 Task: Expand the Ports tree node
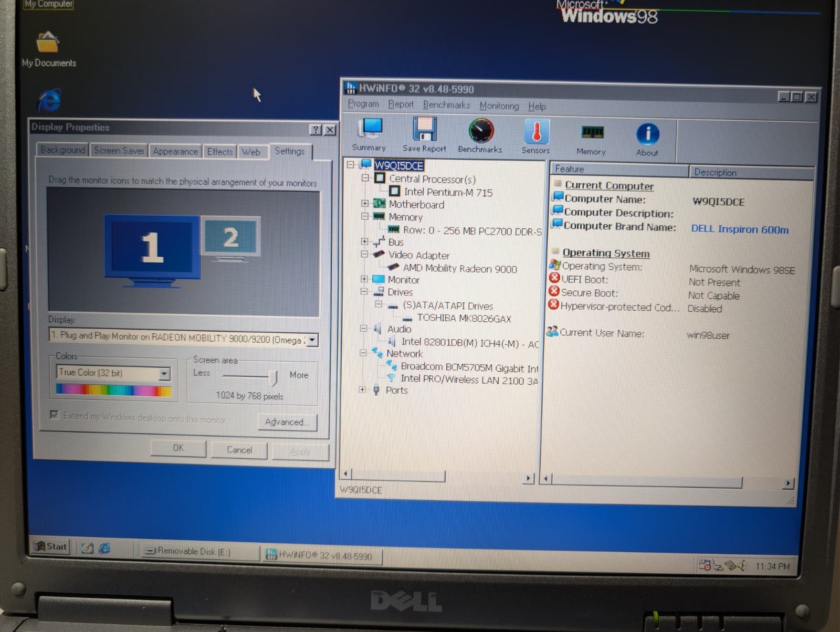tap(362, 389)
